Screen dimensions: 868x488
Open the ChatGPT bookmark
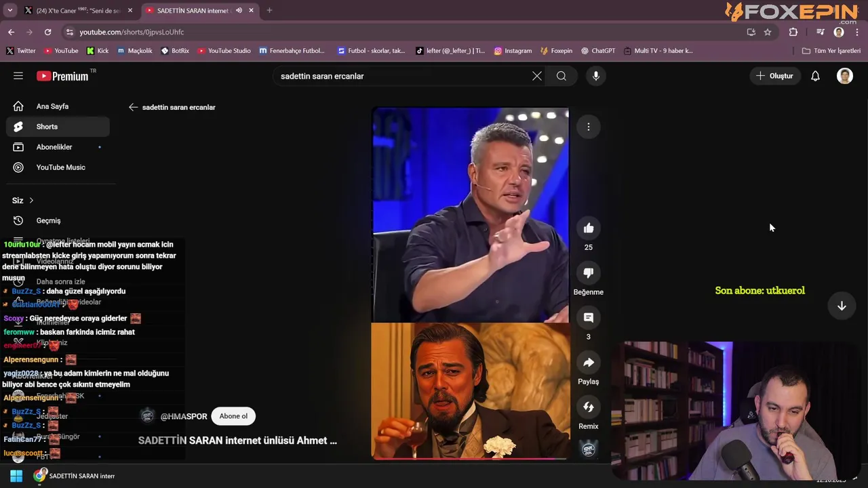598,51
